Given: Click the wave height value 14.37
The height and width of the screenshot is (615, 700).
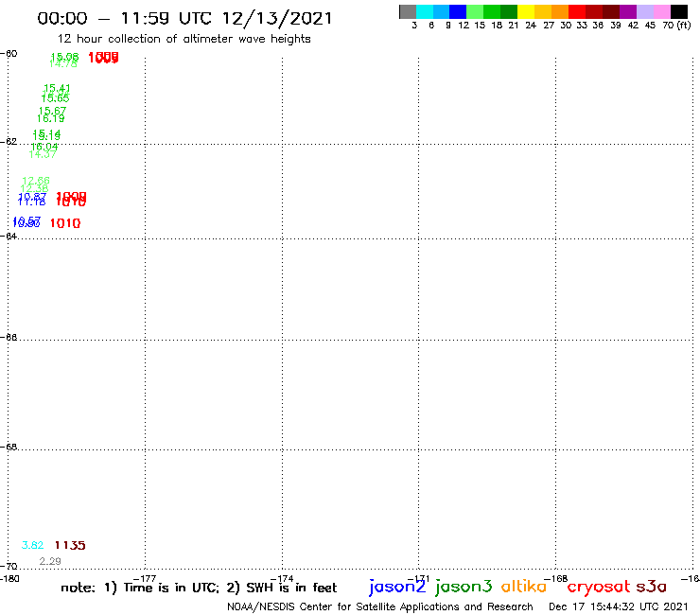Looking at the screenshot, I should pyautogui.click(x=43, y=154).
